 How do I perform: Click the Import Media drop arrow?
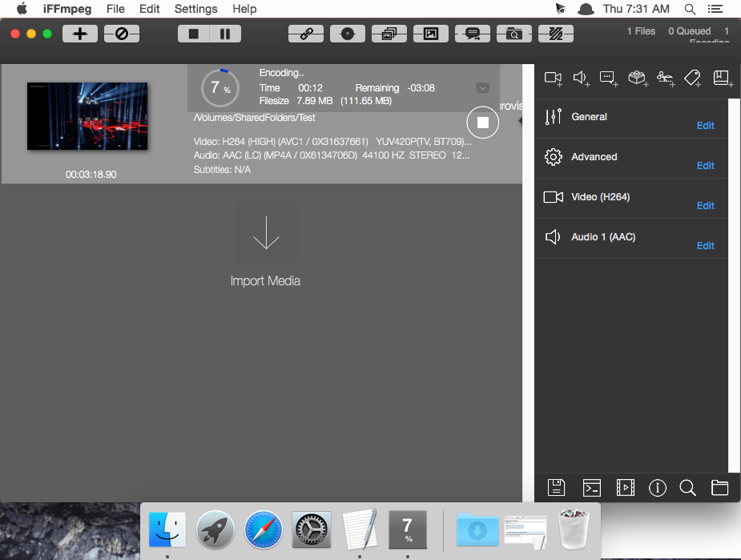(x=266, y=232)
